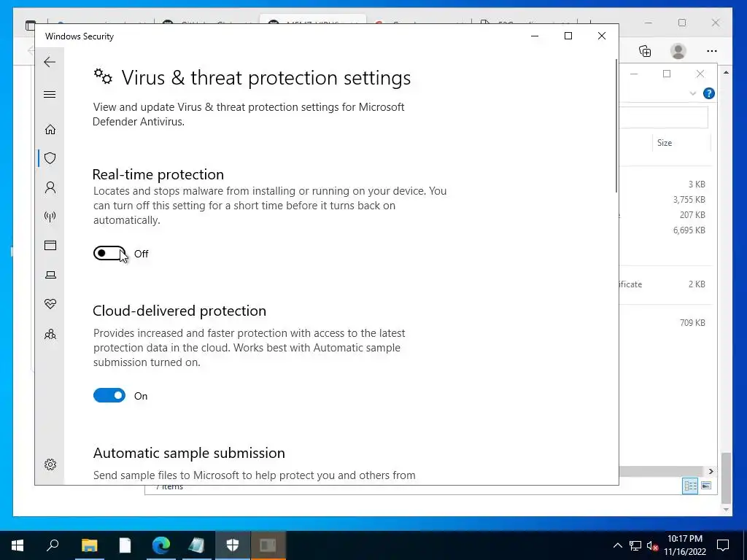Click the muted volume icon in tray

(x=652, y=545)
